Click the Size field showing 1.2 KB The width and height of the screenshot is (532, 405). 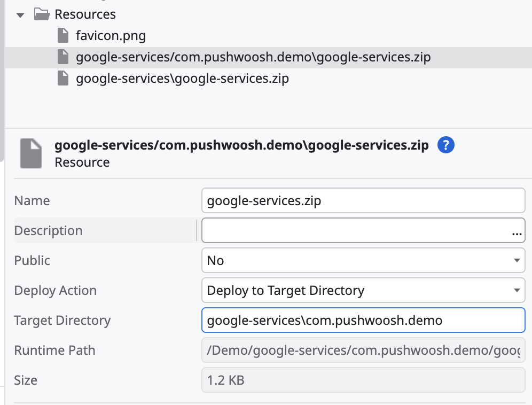click(x=363, y=380)
